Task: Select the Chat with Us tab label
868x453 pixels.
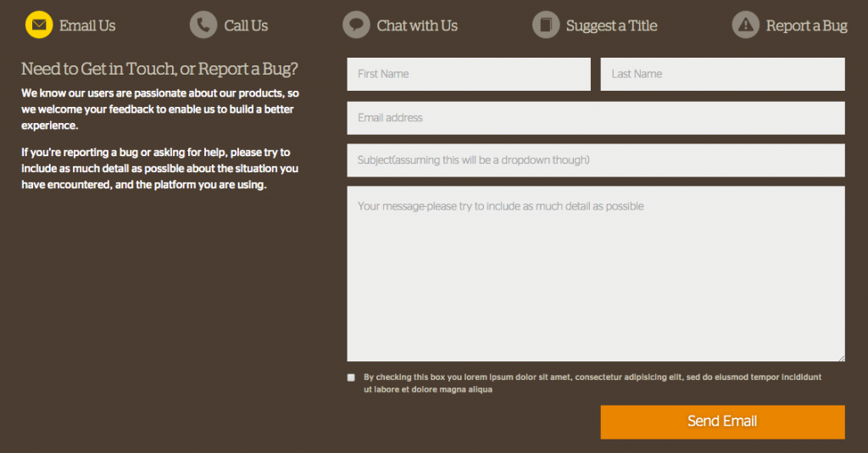Action: 417,25
